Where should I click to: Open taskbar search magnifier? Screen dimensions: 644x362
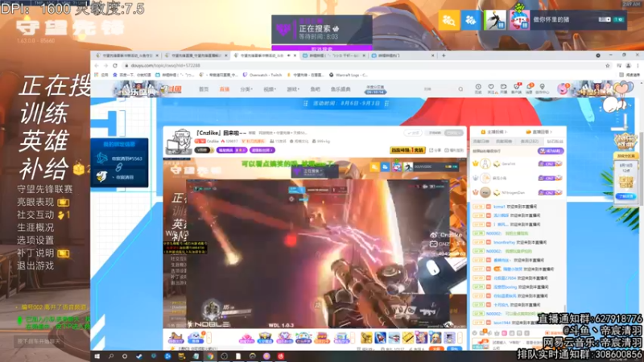pos(111,356)
